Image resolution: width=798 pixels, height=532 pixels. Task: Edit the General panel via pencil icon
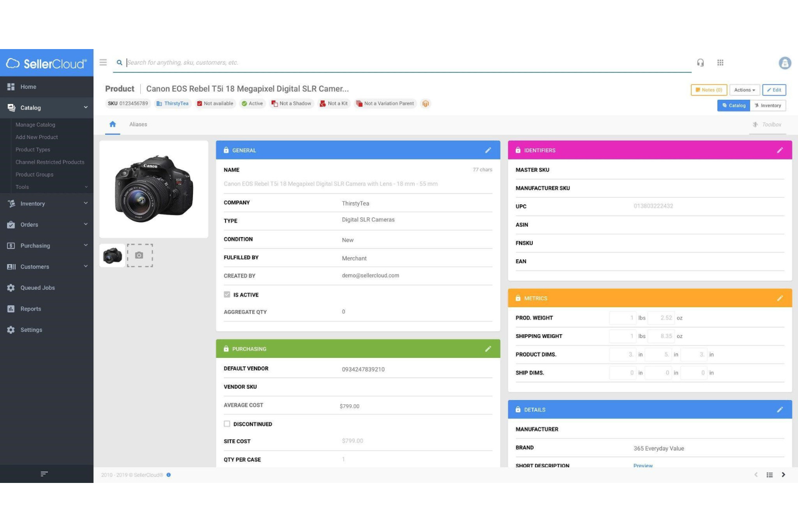tap(488, 150)
